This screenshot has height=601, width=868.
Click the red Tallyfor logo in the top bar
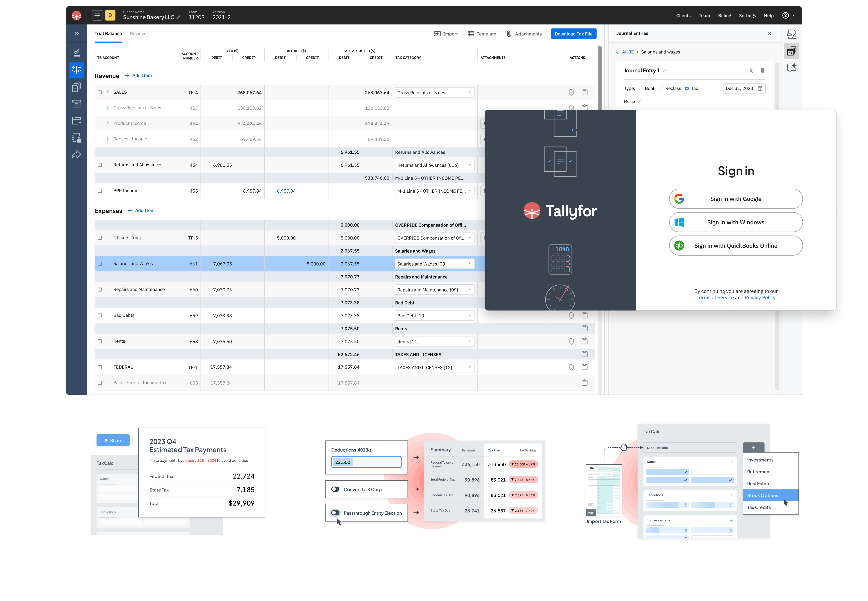pos(76,15)
